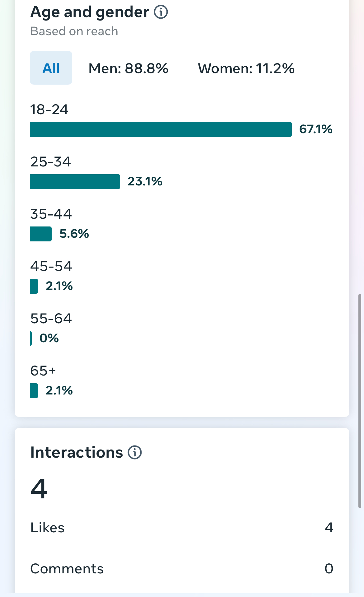Image resolution: width=364 pixels, height=597 pixels.
Task: Click the total interactions number 4
Action: (x=39, y=488)
